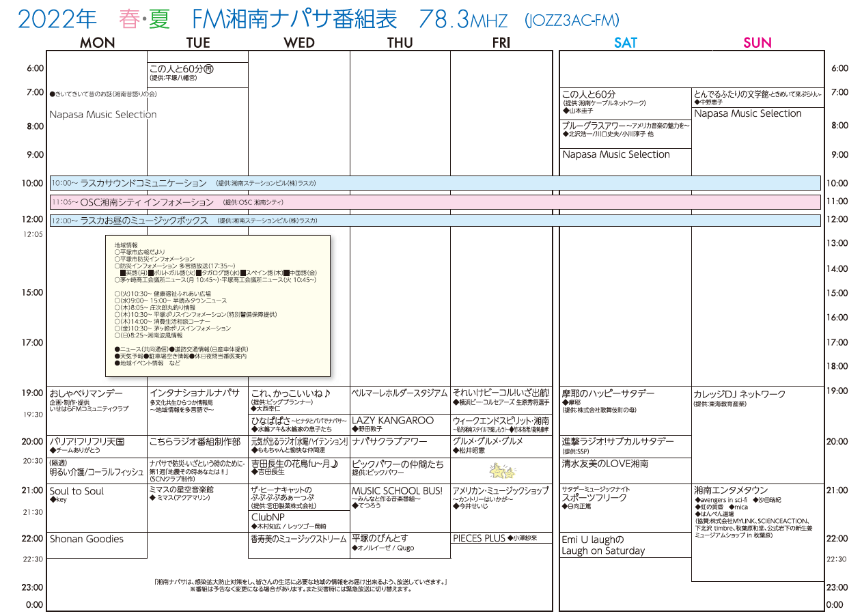The image size is (862, 616).
Task: Select the FRI column header
Action: pyautogui.click(x=501, y=42)
